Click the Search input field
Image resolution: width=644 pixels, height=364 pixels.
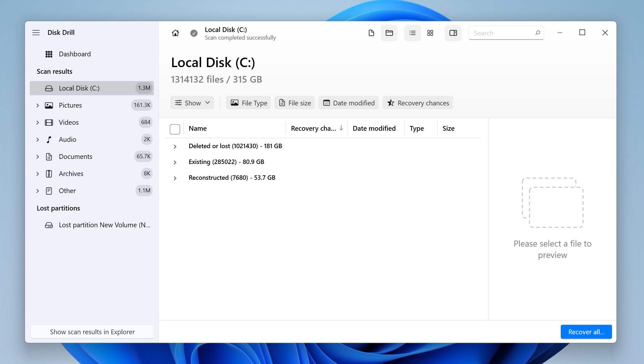[506, 33]
